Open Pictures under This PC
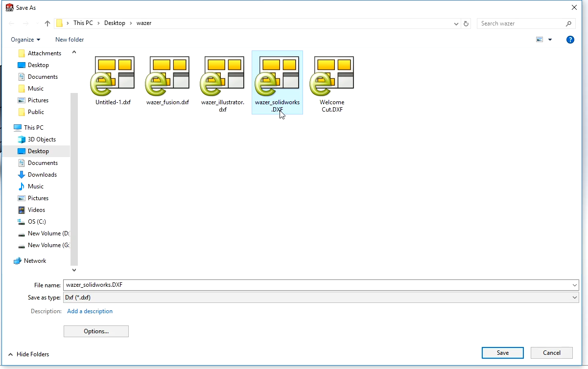The image size is (588, 369). [33, 198]
